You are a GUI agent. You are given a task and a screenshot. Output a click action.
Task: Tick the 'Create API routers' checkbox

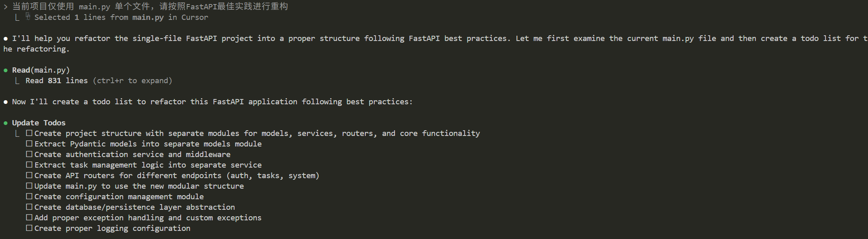tap(29, 175)
